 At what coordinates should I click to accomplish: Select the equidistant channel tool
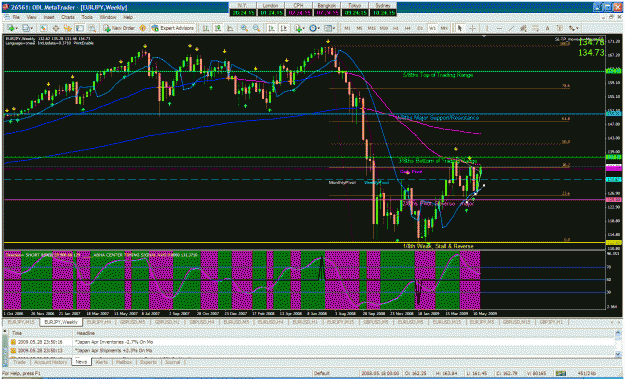[523, 28]
